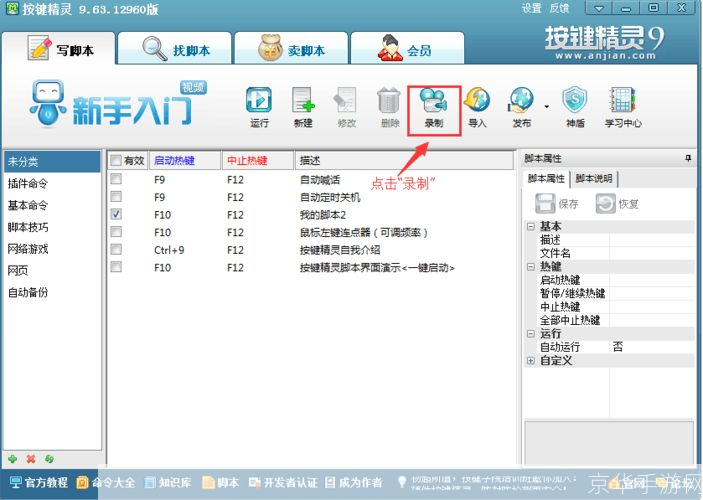
Task: Check the 按键精灵脚本界面演示 script checkbox
Action: point(116,267)
